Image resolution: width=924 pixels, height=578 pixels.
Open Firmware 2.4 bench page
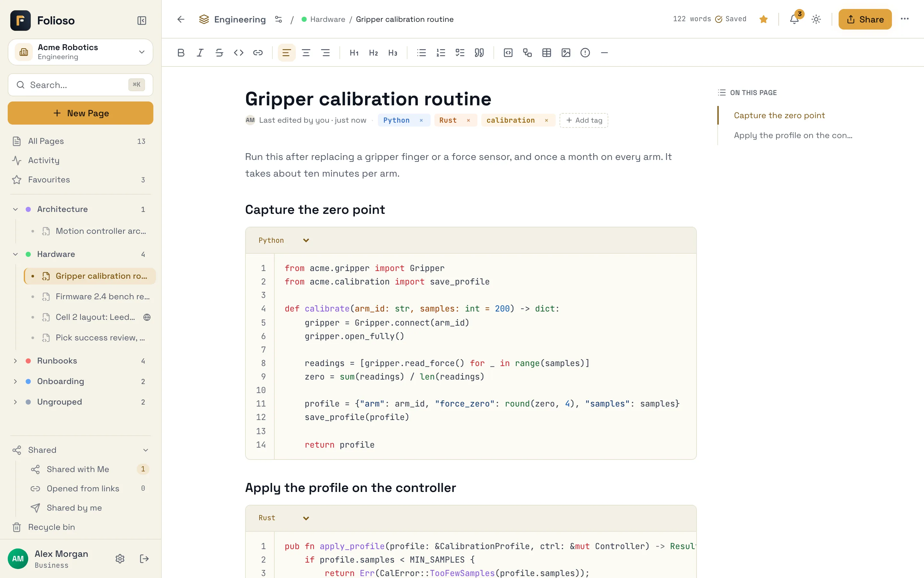(x=90, y=297)
